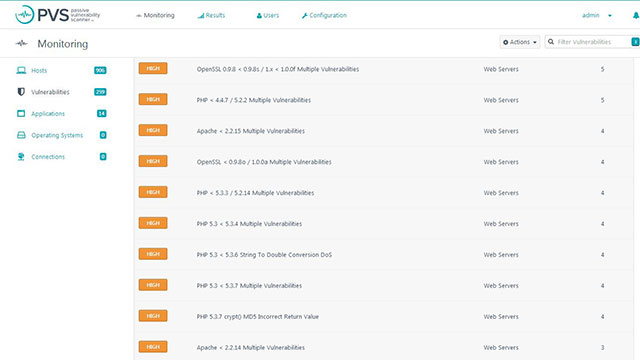The height and width of the screenshot is (360, 640).
Task: Select PHP 5.3 < 5.3.4 Multiple Vulnerabilities
Action: [x=249, y=224]
